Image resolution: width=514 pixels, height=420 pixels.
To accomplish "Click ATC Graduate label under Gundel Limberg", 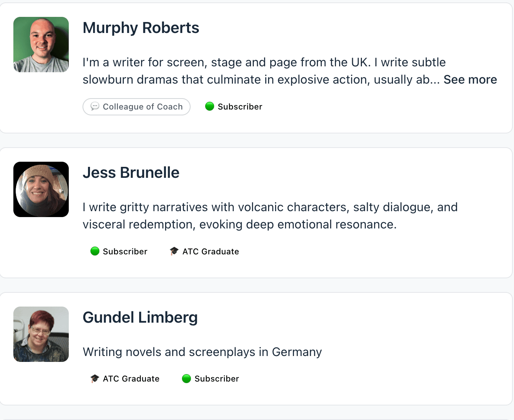I will pyautogui.click(x=131, y=379).
